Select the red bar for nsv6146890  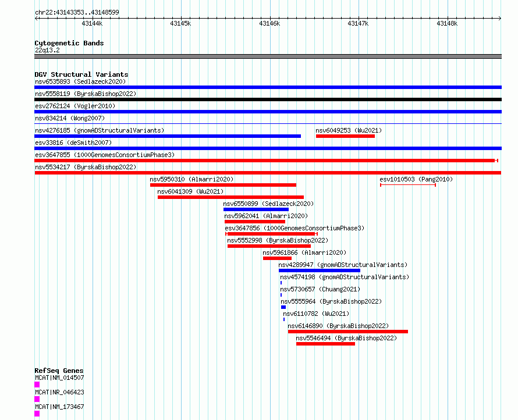(348, 332)
